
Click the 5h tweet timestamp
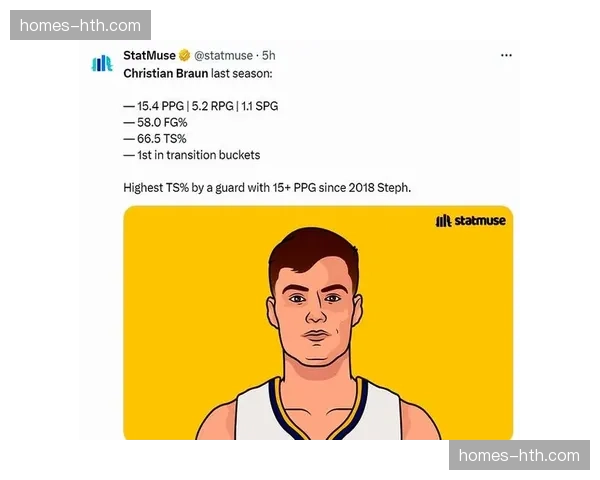[269, 56]
